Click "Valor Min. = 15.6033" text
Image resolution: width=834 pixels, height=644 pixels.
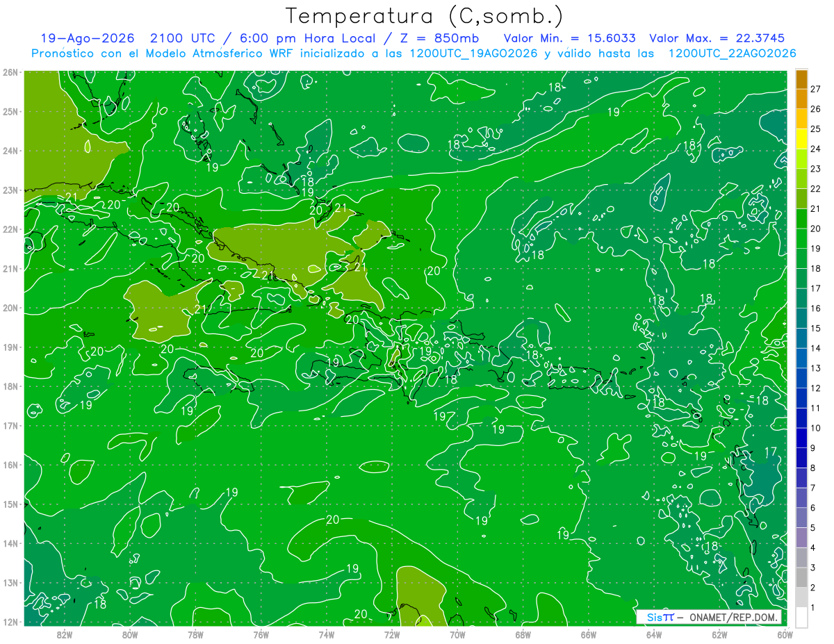(570, 38)
